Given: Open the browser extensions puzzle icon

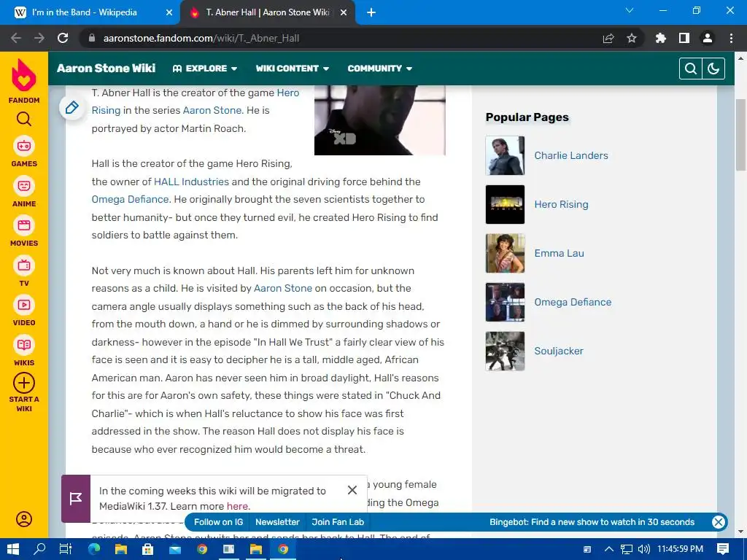Looking at the screenshot, I should (x=660, y=38).
